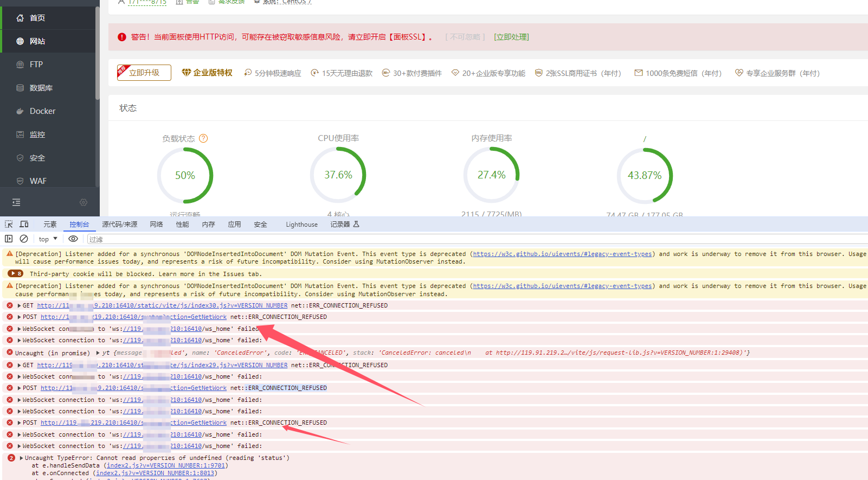The width and height of the screenshot is (868, 480).
Task: Click the 记录器 flask icon
Action: [356, 224]
